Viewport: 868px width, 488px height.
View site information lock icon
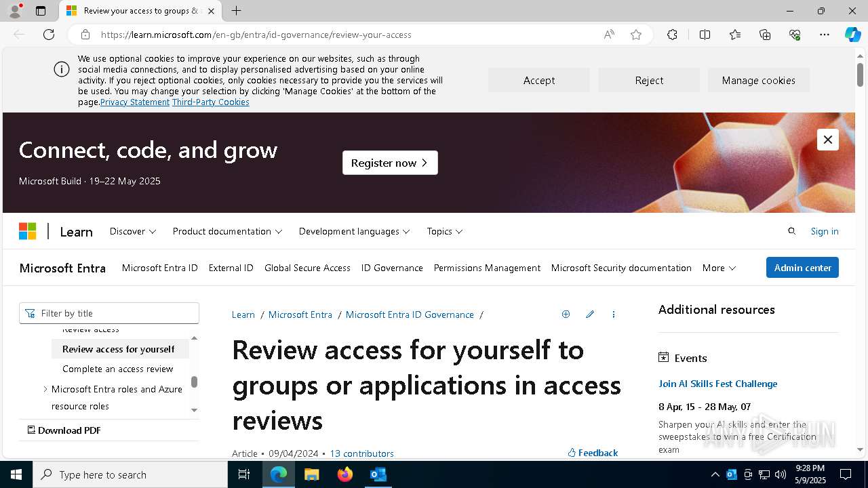click(x=85, y=35)
